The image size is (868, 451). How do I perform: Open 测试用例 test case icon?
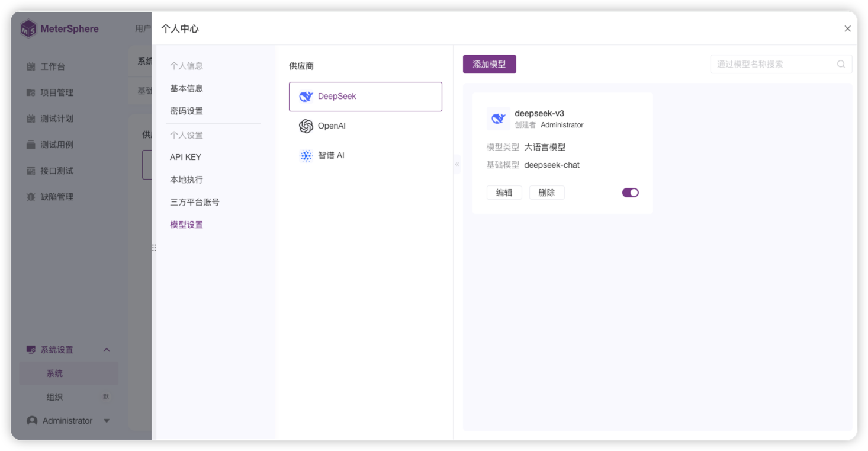[x=31, y=145]
